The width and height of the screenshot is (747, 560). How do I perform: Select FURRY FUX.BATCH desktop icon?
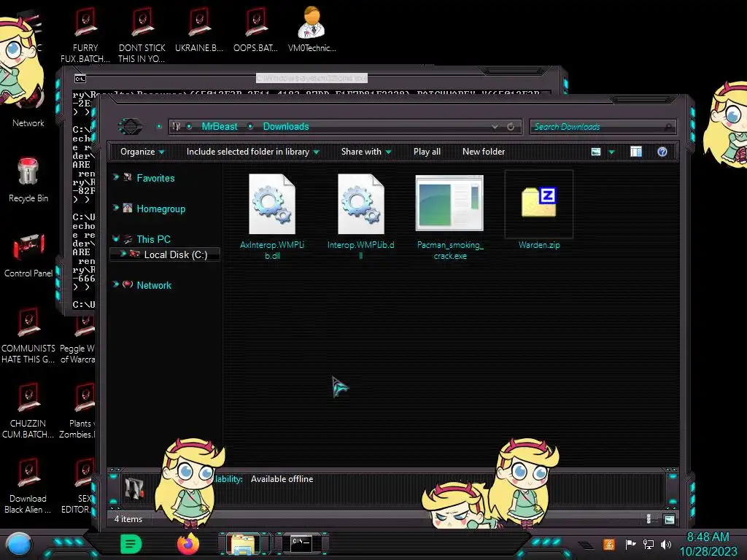click(x=85, y=34)
